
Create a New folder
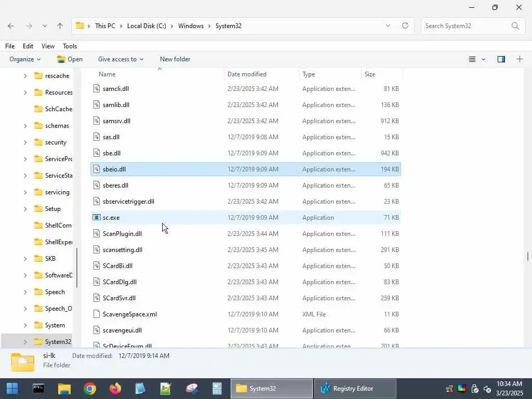tap(175, 59)
